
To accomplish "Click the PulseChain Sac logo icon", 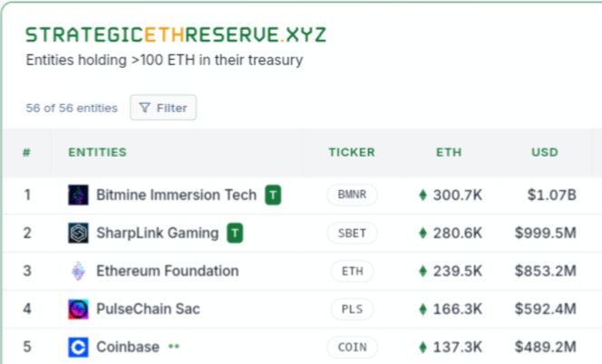I will [x=78, y=309].
